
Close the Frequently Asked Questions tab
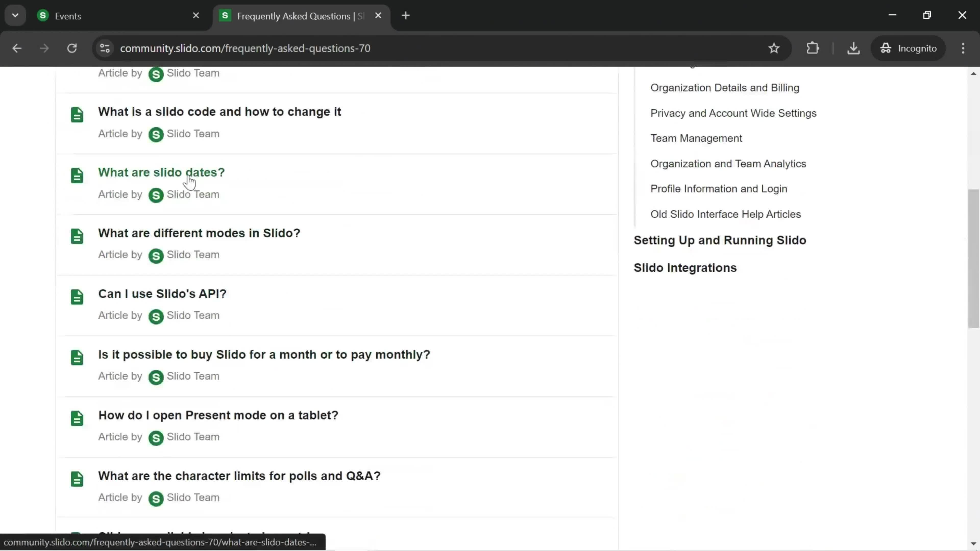[x=378, y=16]
